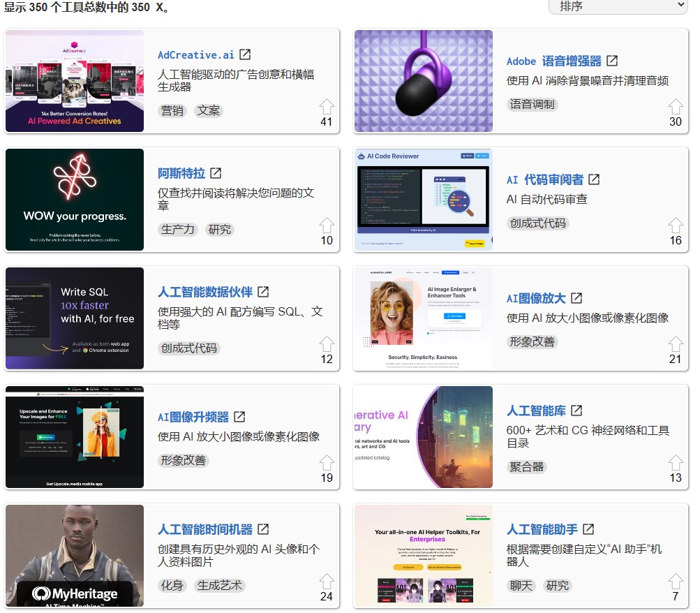Upvote AI图像升频器 using the up arrow
The width and height of the screenshot is (700, 613).
pos(327,463)
